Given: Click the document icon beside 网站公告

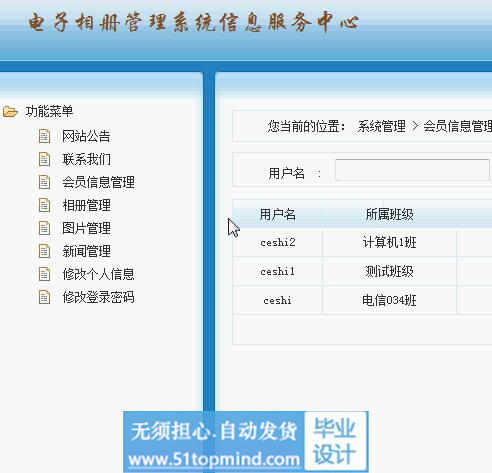Looking at the screenshot, I should click(x=44, y=136).
